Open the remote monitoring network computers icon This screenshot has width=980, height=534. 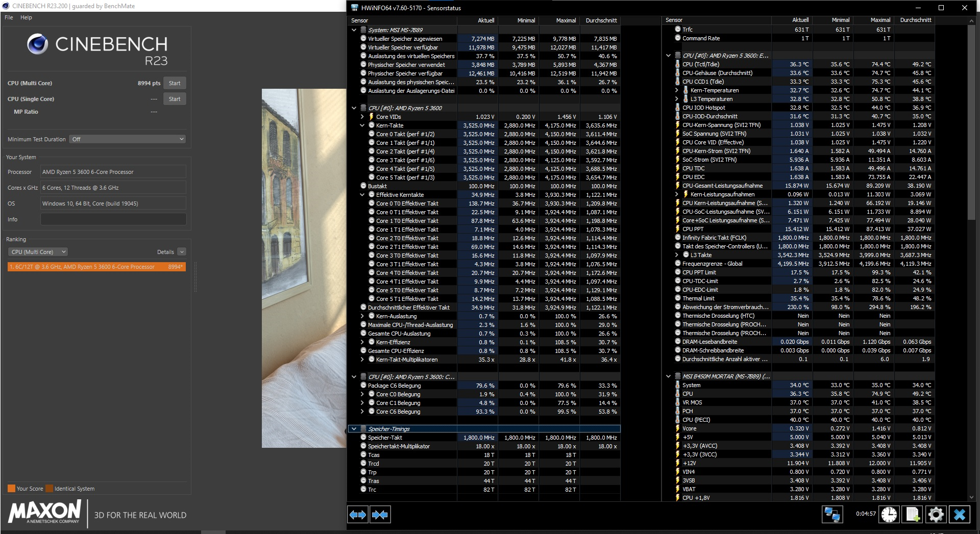[x=832, y=515]
